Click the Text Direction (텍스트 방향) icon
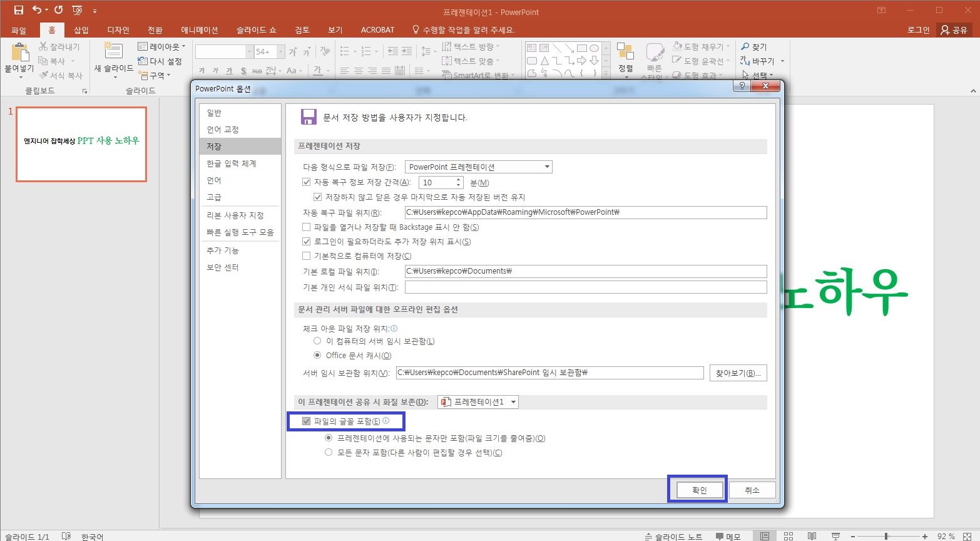The width and height of the screenshot is (980, 541). pyautogui.click(x=447, y=46)
